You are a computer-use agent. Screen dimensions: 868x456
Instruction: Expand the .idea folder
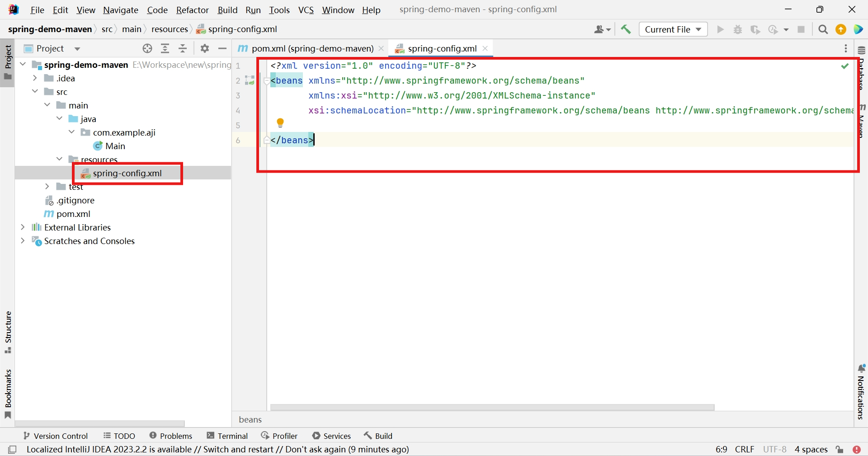point(35,78)
